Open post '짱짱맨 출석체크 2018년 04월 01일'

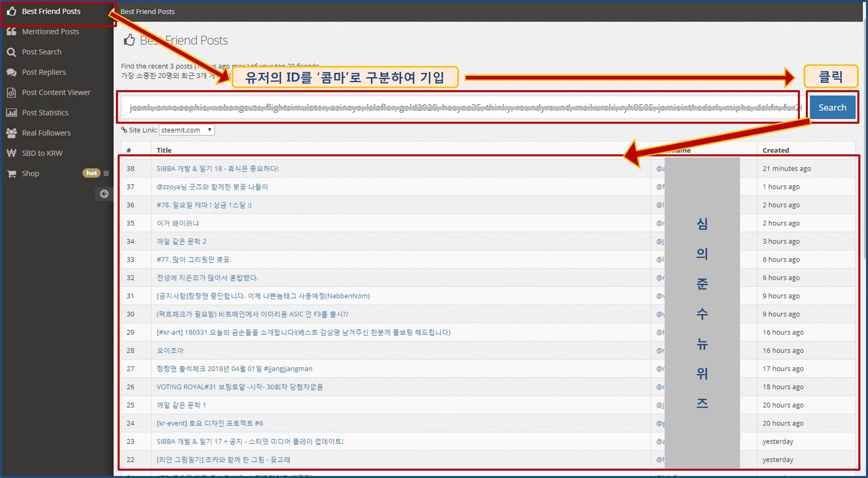click(x=234, y=369)
